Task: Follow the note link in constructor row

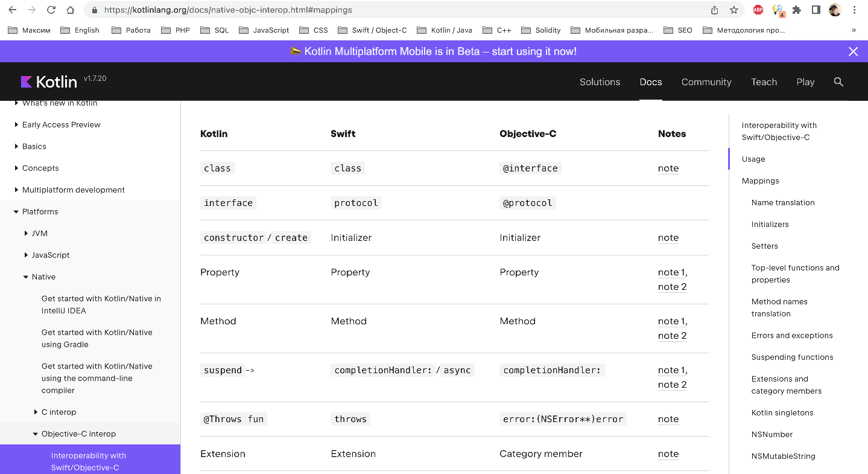Action: [x=668, y=238]
